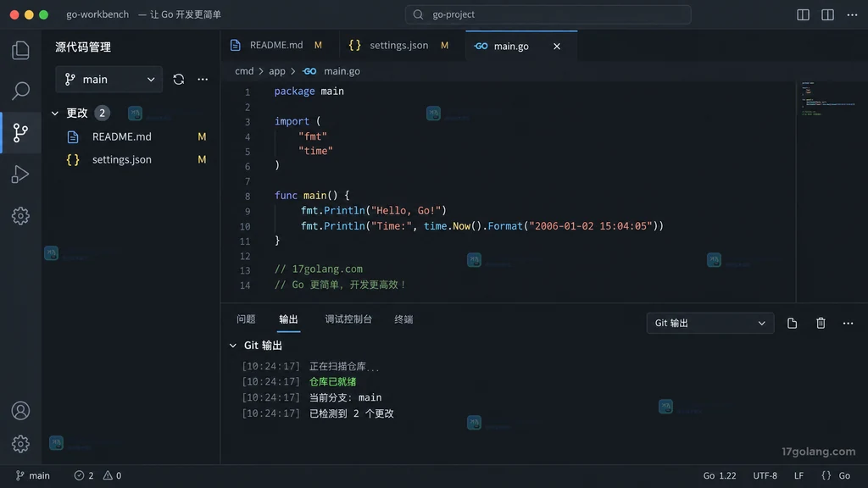Click the go-project search field
This screenshot has height=488, width=868.
coord(548,14)
